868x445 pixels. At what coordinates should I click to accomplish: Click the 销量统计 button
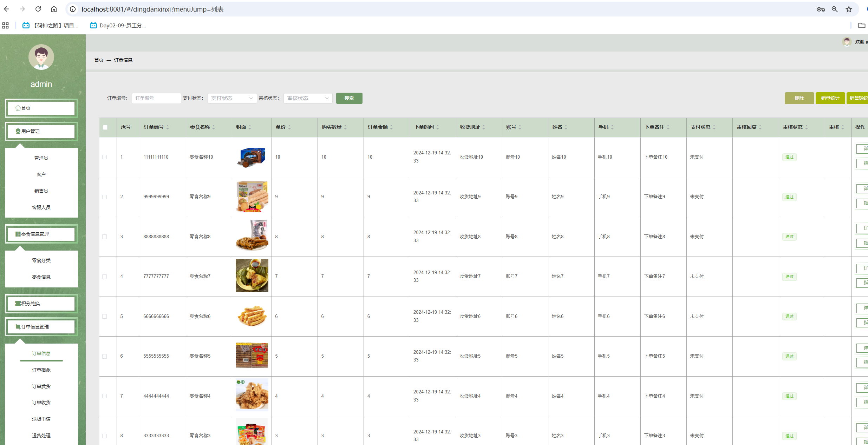point(830,98)
